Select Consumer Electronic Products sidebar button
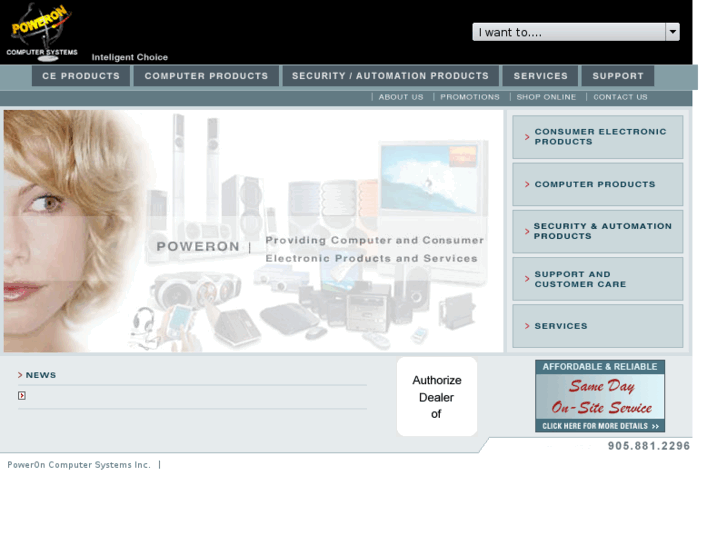The image size is (727, 545). pyautogui.click(x=598, y=137)
